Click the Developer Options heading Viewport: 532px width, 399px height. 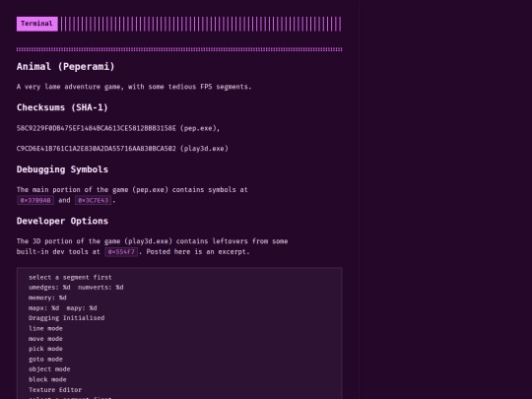pyautogui.click(x=62, y=221)
